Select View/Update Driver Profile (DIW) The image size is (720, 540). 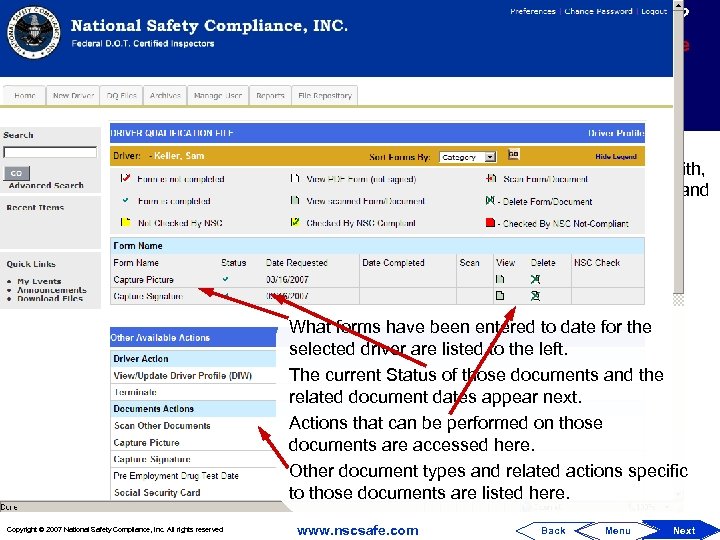(182, 376)
